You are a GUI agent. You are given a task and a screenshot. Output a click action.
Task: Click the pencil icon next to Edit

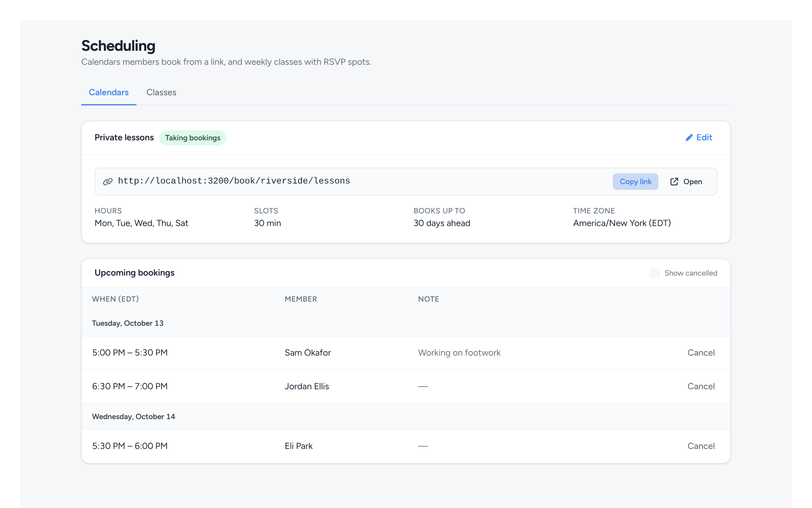pyautogui.click(x=689, y=138)
